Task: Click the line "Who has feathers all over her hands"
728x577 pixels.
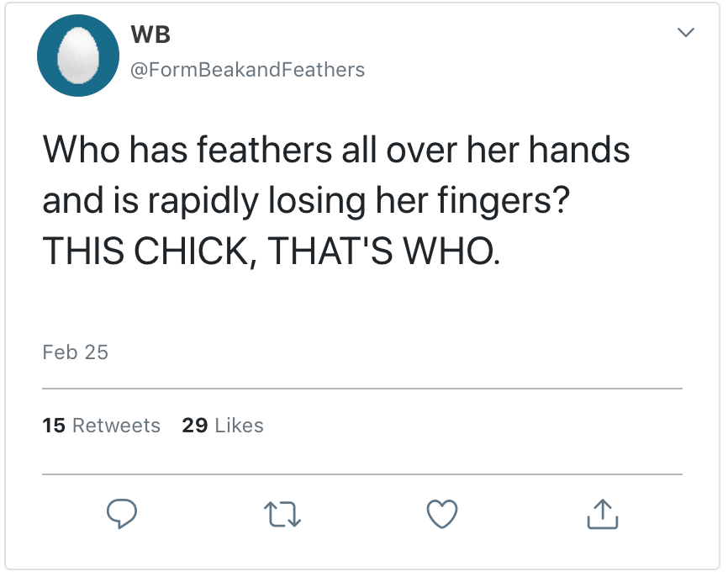Action: [336, 152]
